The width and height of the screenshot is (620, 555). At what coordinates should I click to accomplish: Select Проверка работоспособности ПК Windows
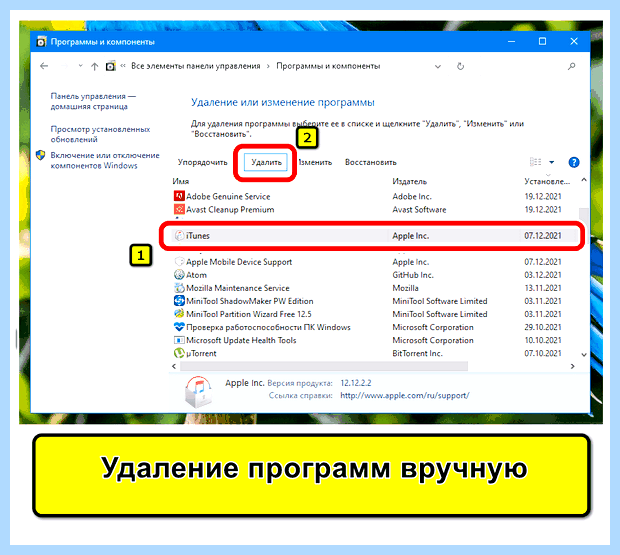[x=268, y=327]
